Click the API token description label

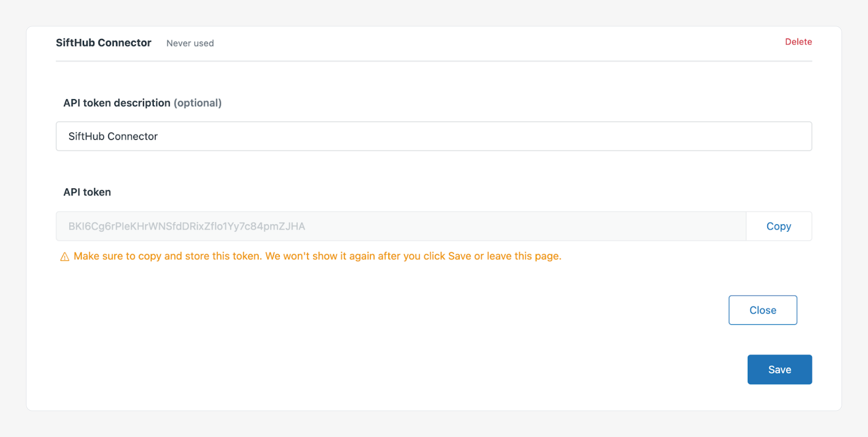[x=117, y=103]
